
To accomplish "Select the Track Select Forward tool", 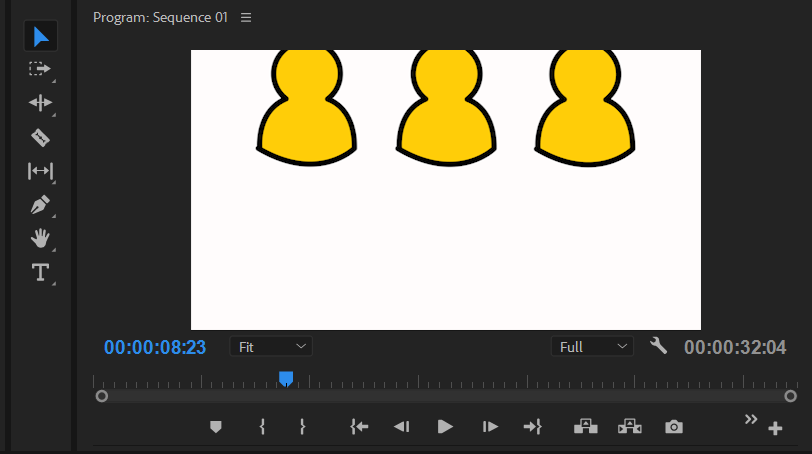I will (x=40, y=69).
